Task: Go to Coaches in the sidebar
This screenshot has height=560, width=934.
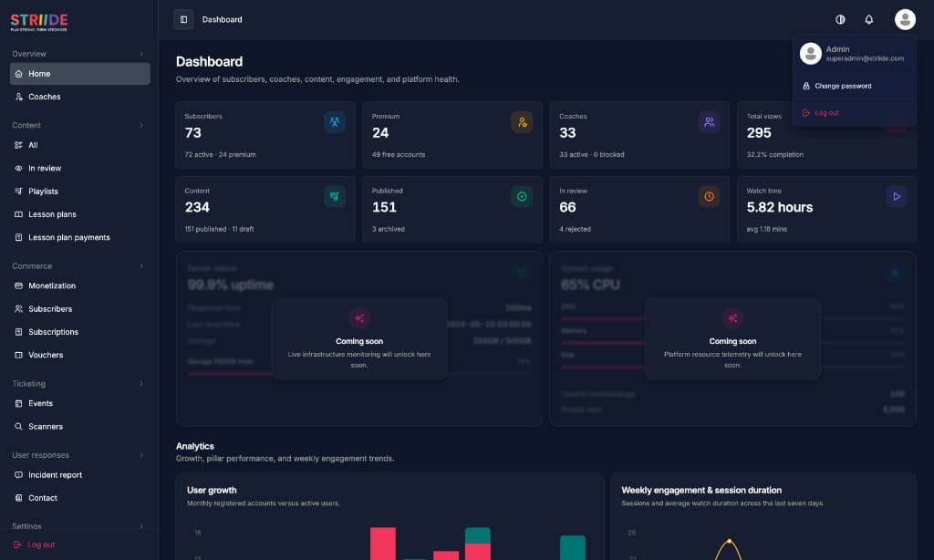Action: coord(80,97)
